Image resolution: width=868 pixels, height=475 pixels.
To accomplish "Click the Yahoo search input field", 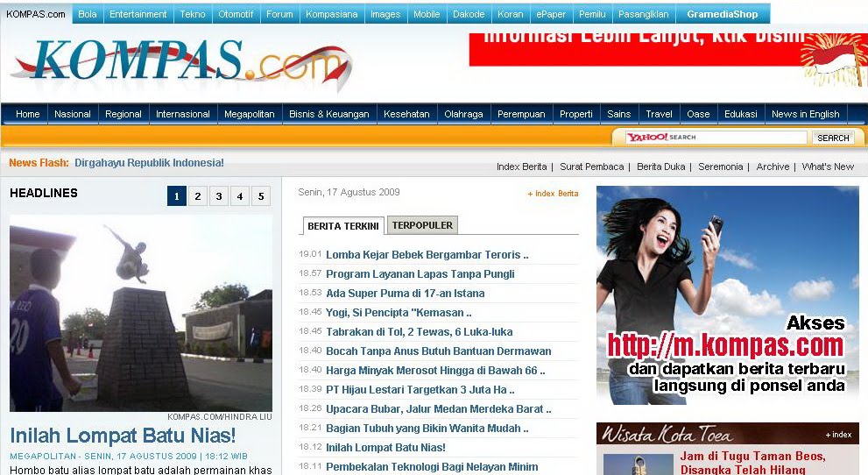I will point(716,138).
